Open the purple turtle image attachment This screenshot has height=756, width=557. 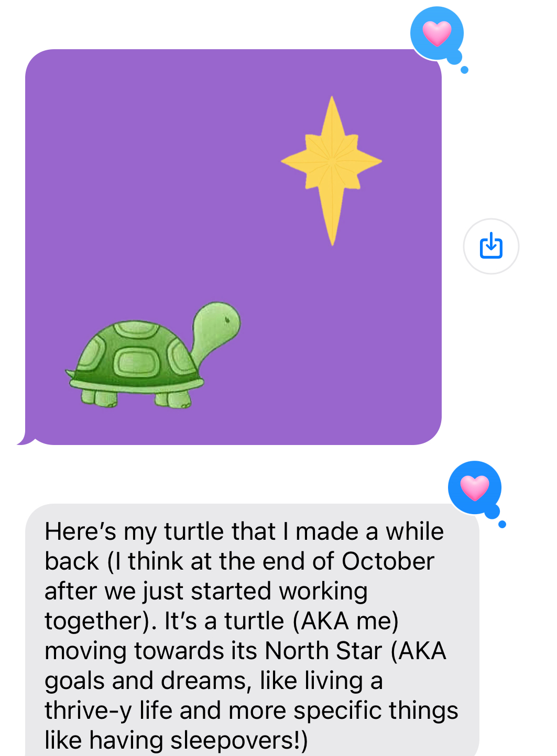coord(233,247)
